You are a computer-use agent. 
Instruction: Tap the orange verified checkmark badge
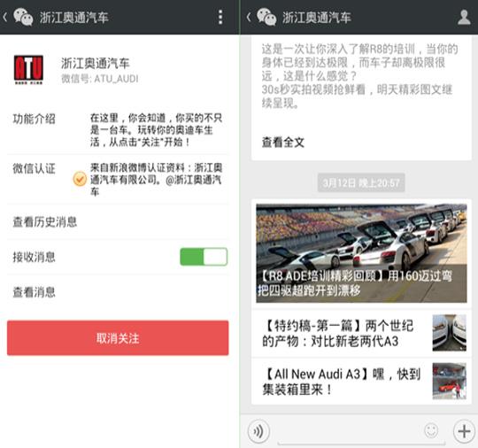click(80, 179)
